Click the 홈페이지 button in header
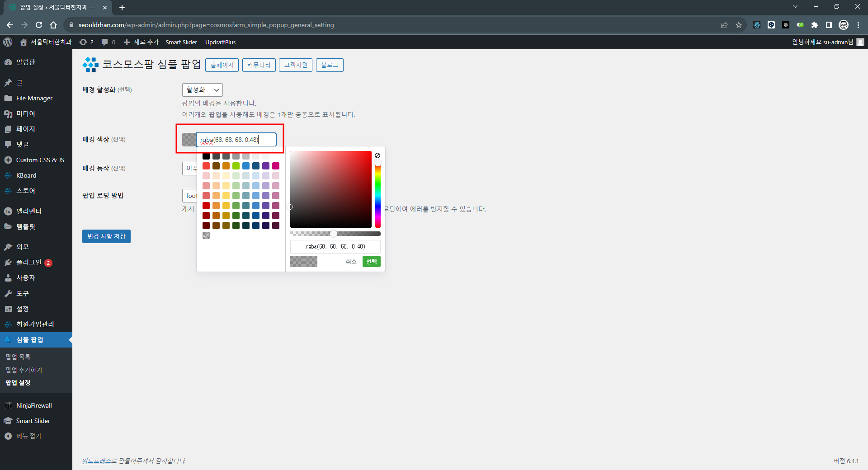This screenshot has width=868, height=470. (x=222, y=65)
